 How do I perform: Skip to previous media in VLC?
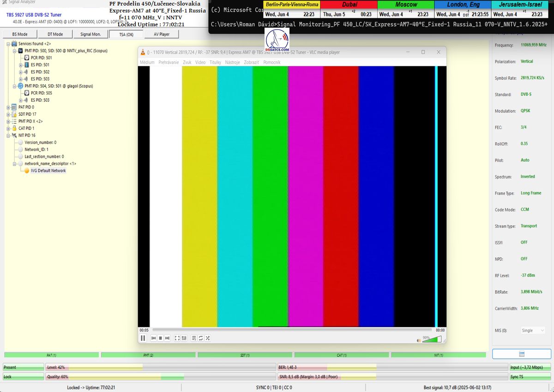[154, 338]
